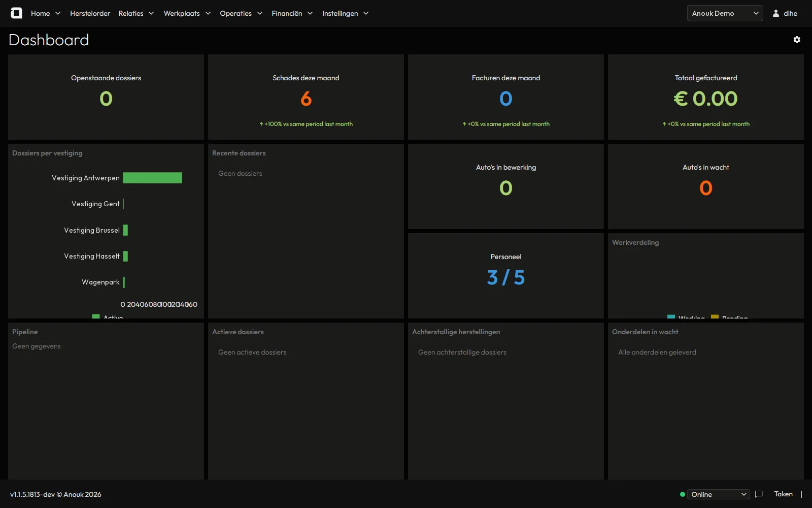The height and width of the screenshot is (508, 812).
Task: Click the Openstaande dossiers card
Action: 106,97
